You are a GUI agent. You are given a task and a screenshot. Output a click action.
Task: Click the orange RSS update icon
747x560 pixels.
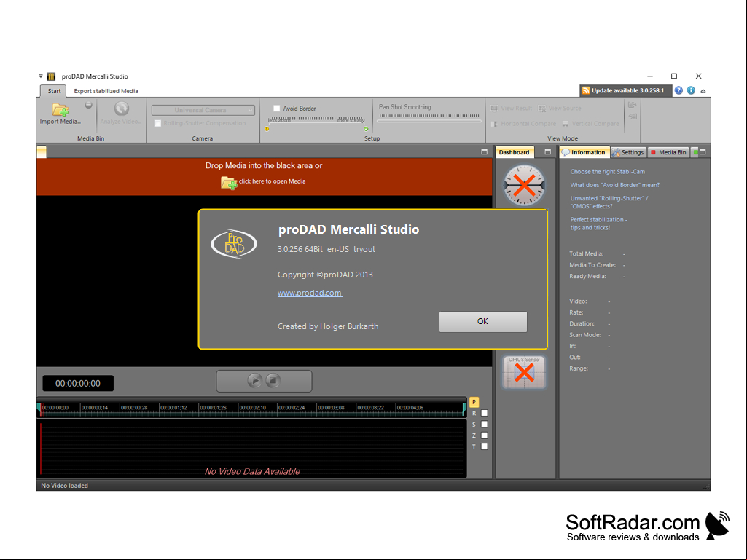[586, 90]
